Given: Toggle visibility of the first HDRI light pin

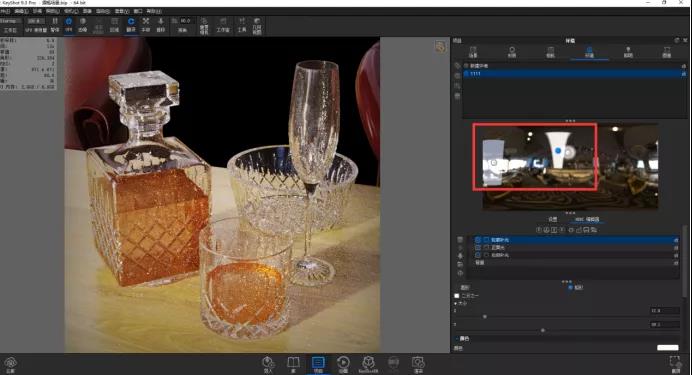Looking at the screenshot, I should click(478, 240).
